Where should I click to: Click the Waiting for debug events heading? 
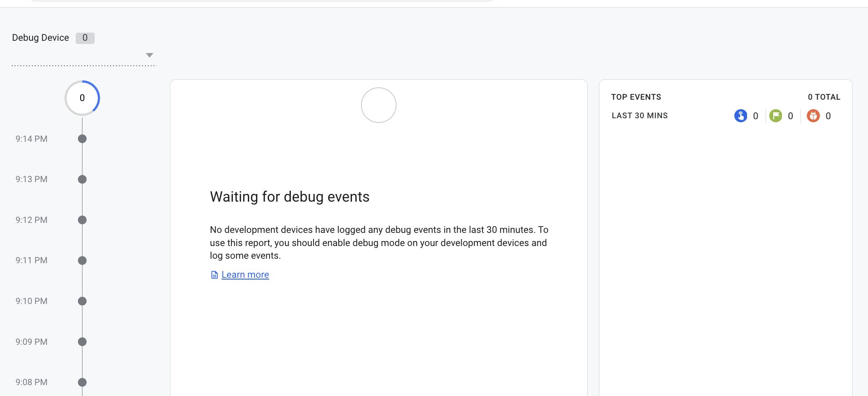tap(289, 197)
